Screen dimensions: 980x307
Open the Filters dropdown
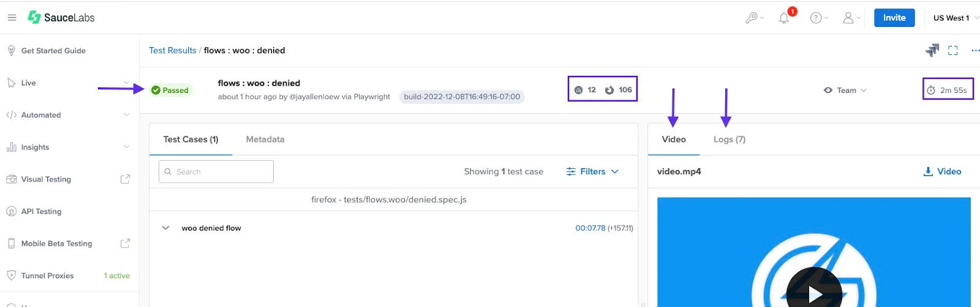point(592,172)
